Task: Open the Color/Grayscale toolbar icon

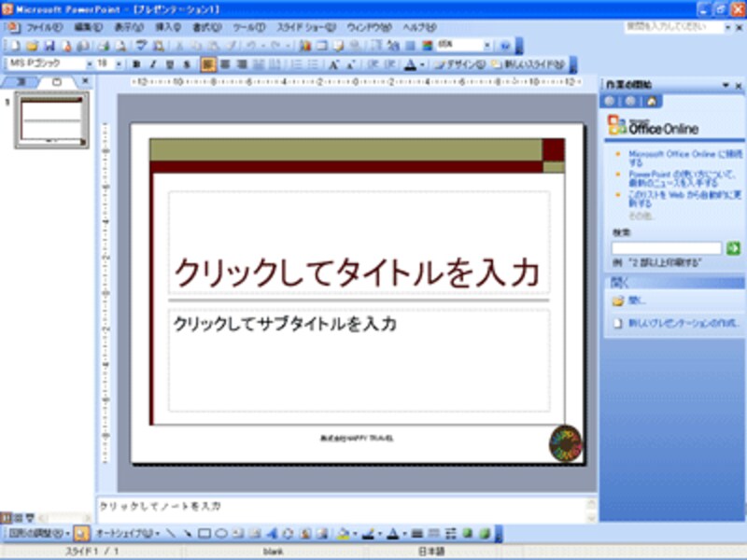Action: pos(428,46)
